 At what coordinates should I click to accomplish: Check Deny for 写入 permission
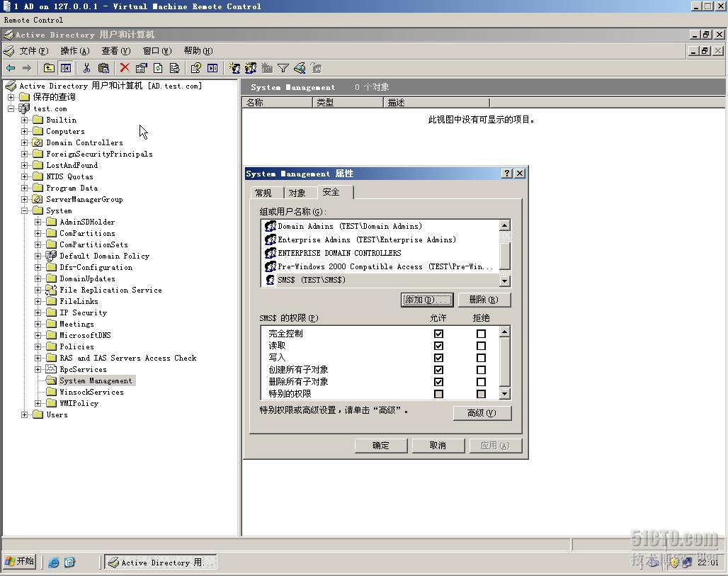pyautogui.click(x=481, y=358)
